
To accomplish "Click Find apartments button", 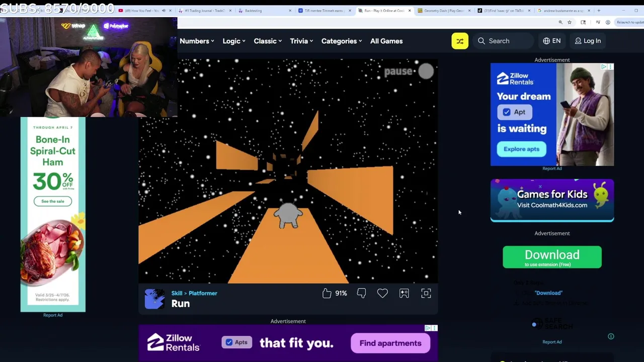I will pyautogui.click(x=390, y=343).
